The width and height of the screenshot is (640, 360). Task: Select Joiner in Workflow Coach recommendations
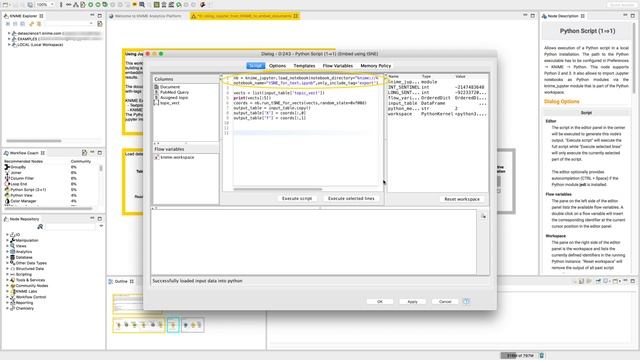click(x=16, y=173)
